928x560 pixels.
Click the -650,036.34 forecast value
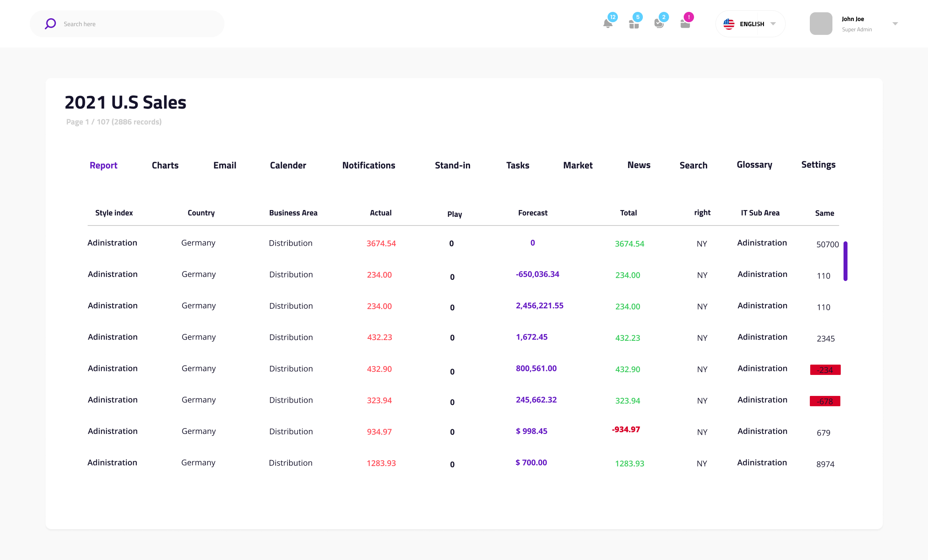pyautogui.click(x=537, y=274)
